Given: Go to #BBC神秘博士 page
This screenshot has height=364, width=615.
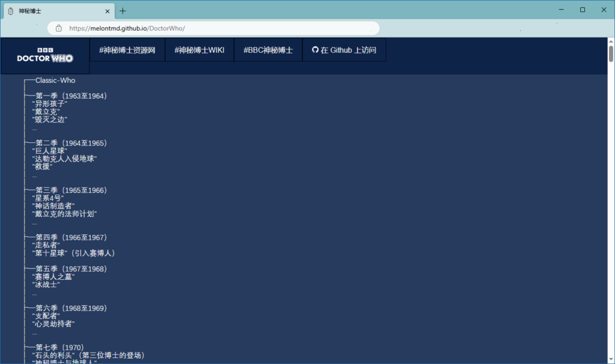Looking at the screenshot, I should coord(268,50).
